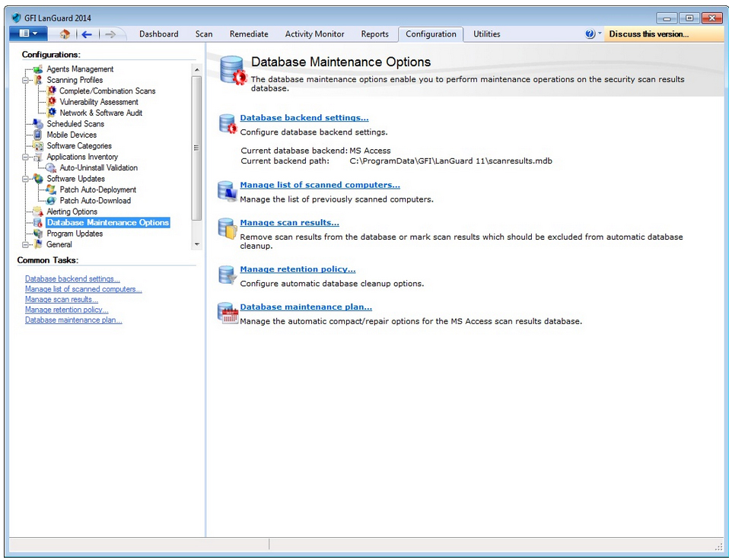Navigate back with the blue arrow

tap(87, 34)
